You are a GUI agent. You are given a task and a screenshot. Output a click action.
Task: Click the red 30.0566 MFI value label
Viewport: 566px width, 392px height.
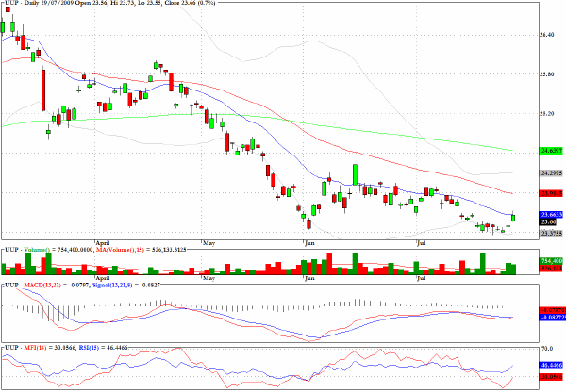(551, 377)
